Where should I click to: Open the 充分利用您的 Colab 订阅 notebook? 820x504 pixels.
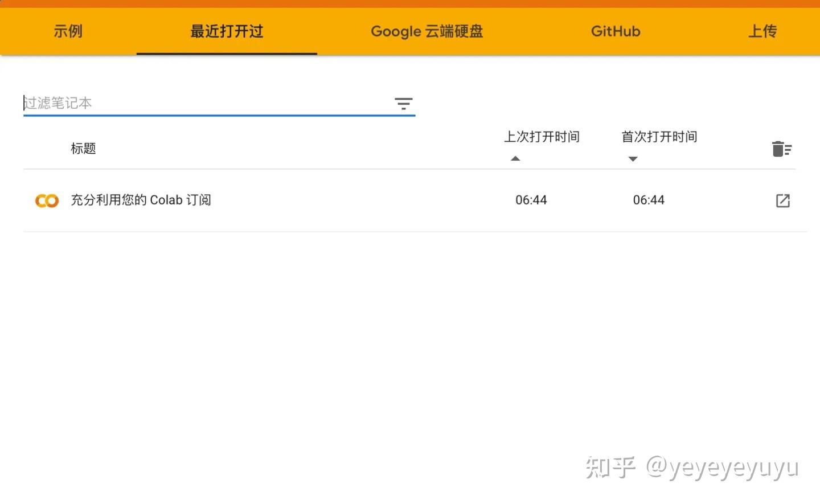point(141,200)
